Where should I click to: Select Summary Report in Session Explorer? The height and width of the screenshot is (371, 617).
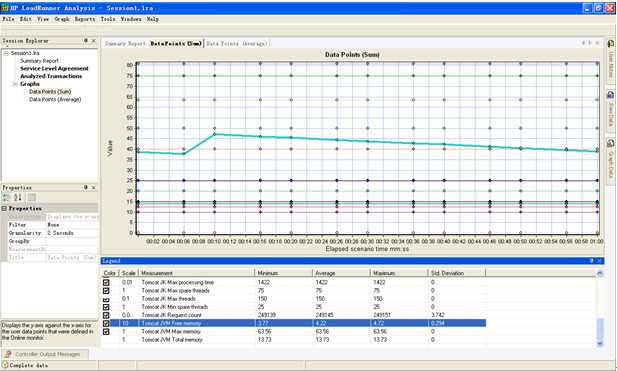39,61
